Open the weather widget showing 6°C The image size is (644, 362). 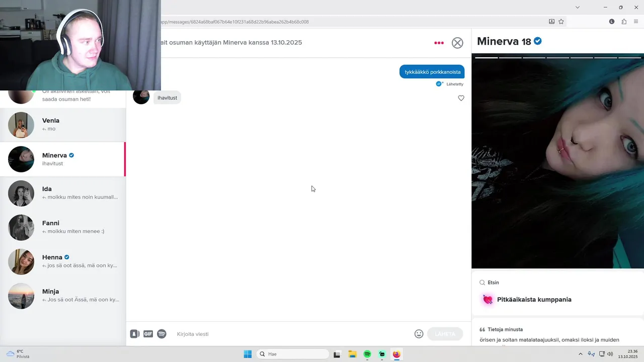(x=18, y=354)
